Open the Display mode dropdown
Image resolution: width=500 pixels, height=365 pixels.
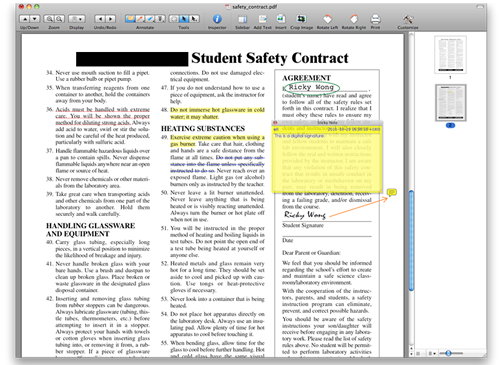pyautogui.click(x=77, y=19)
